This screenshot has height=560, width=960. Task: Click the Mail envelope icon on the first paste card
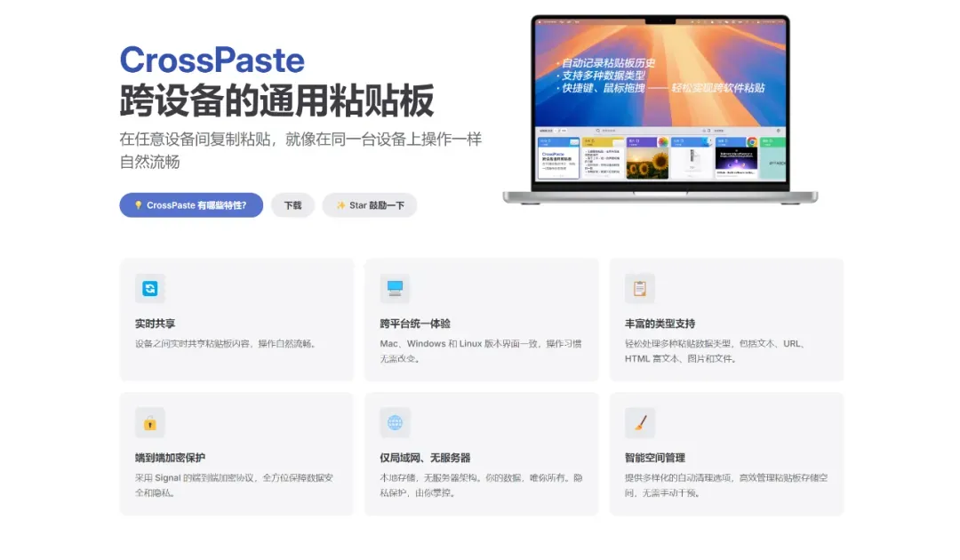click(574, 142)
